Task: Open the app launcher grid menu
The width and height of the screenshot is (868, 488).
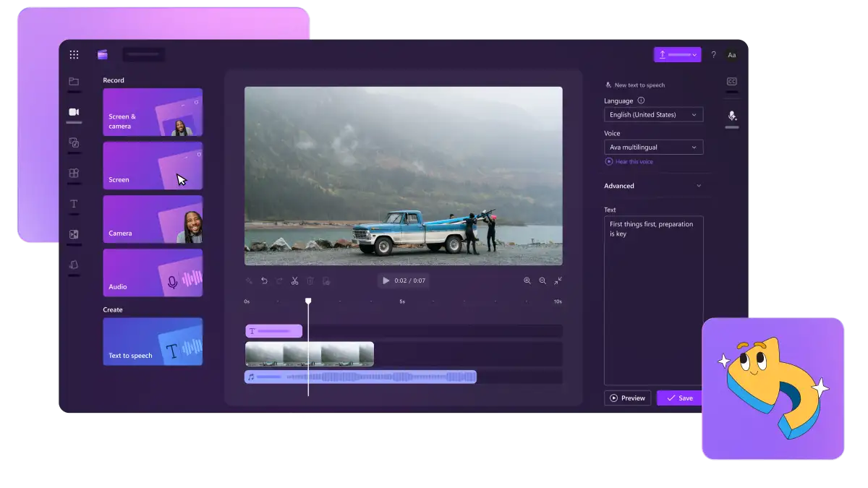Action: click(74, 54)
